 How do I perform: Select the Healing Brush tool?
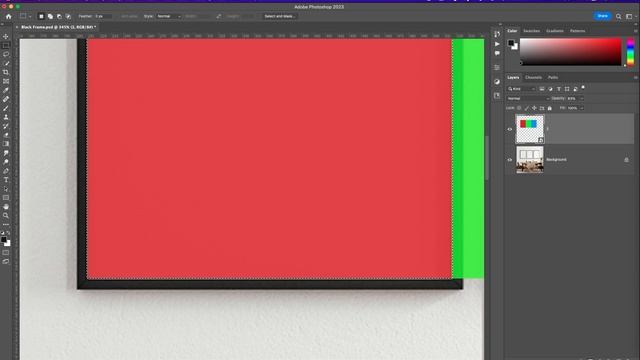pyautogui.click(x=6, y=99)
